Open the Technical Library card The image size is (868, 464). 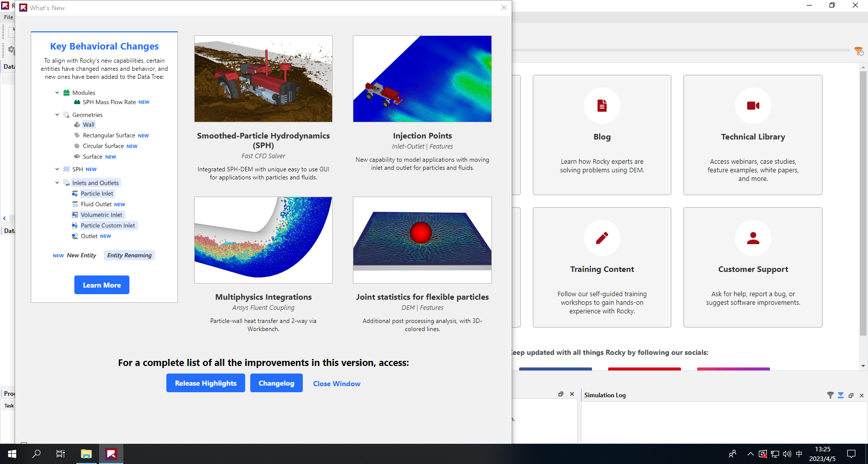[x=753, y=135]
